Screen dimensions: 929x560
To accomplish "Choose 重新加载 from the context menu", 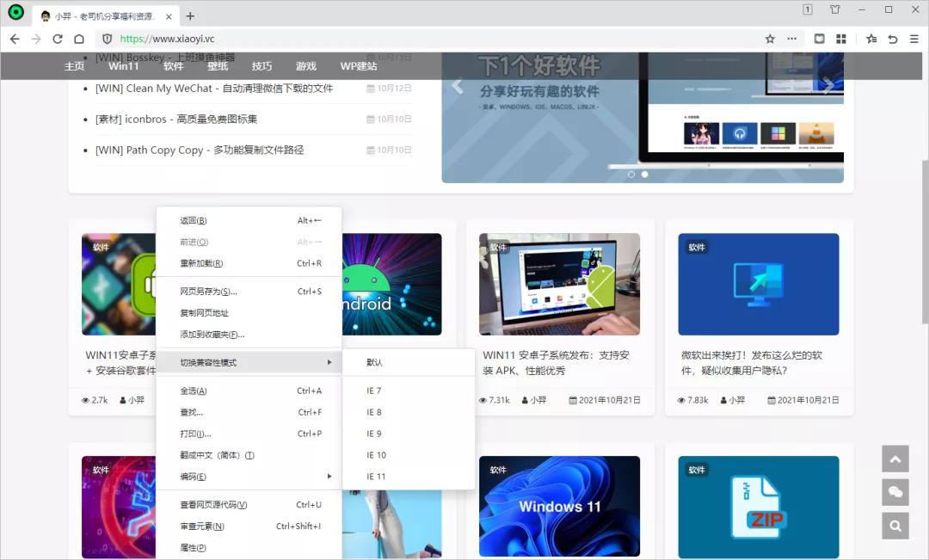I will pos(200,262).
